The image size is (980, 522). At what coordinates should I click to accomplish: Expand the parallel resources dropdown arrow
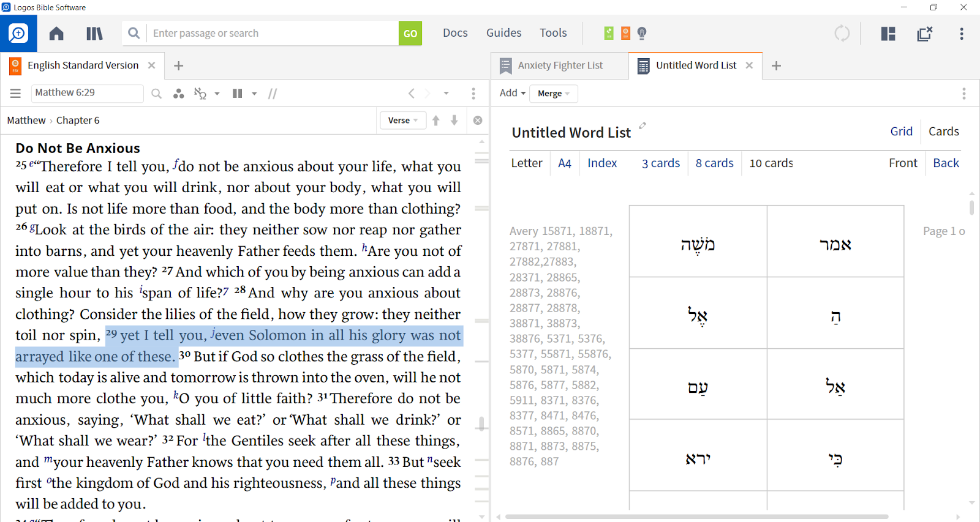tap(254, 94)
